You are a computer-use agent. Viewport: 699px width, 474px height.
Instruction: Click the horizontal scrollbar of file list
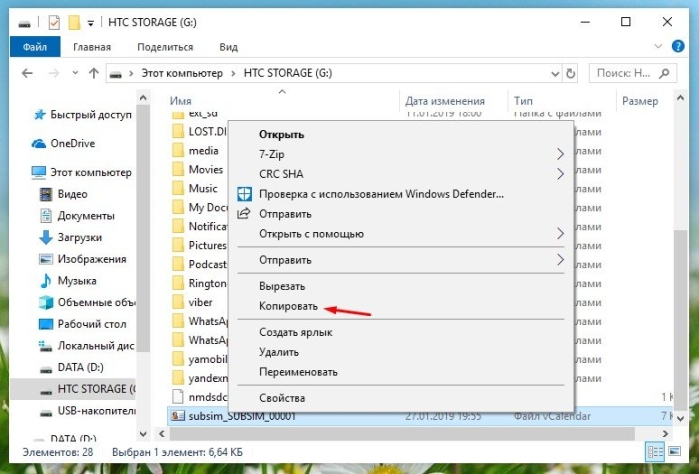[x=402, y=433]
